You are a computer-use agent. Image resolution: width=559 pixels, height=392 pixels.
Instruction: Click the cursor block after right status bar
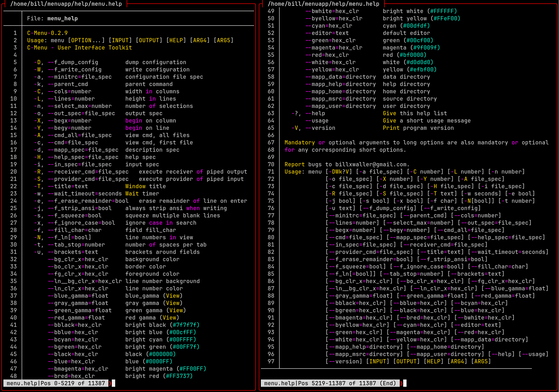coord(405,383)
